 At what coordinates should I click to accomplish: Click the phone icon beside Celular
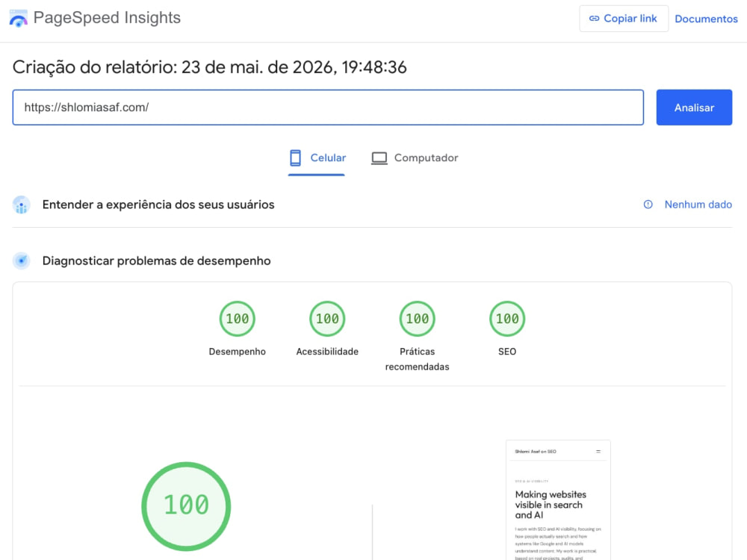click(x=295, y=158)
